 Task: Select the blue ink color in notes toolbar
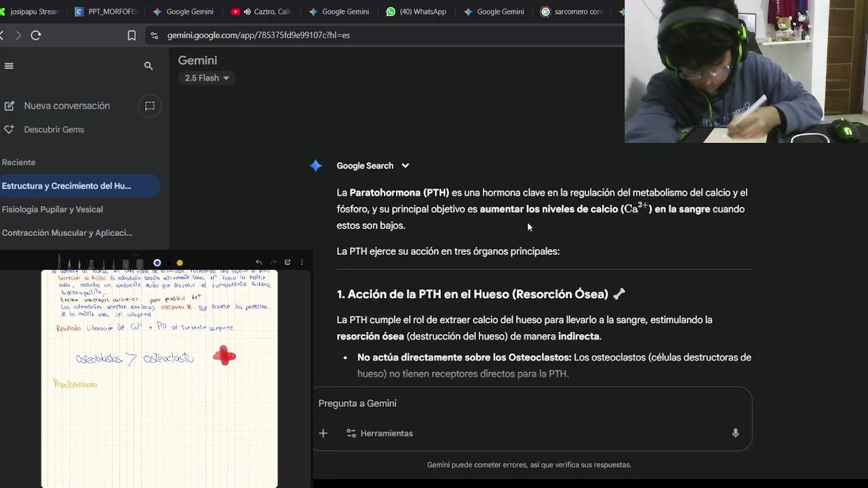(x=157, y=263)
